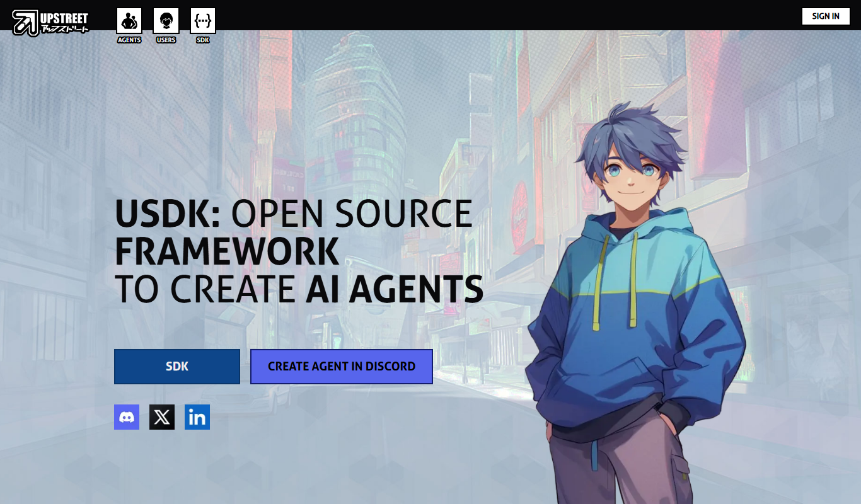Click the "USDK:" bold heading text
The width and height of the screenshot is (861, 504).
pos(168,214)
